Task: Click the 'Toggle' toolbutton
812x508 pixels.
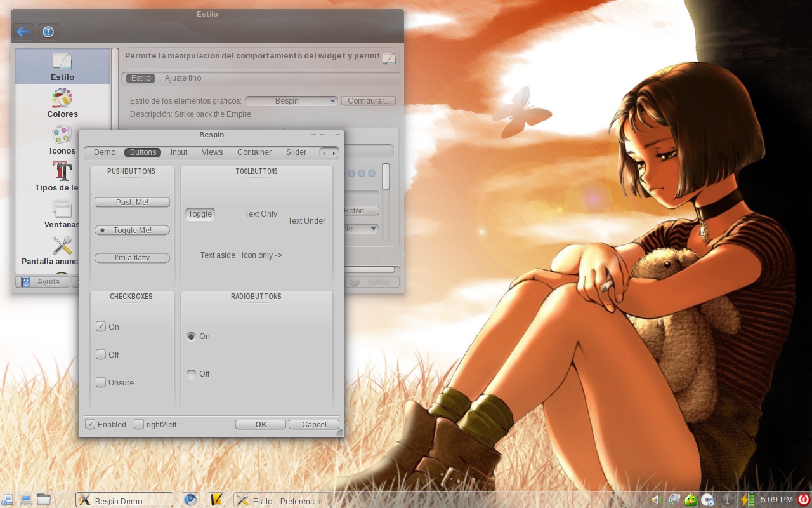Action: pos(200,214)
